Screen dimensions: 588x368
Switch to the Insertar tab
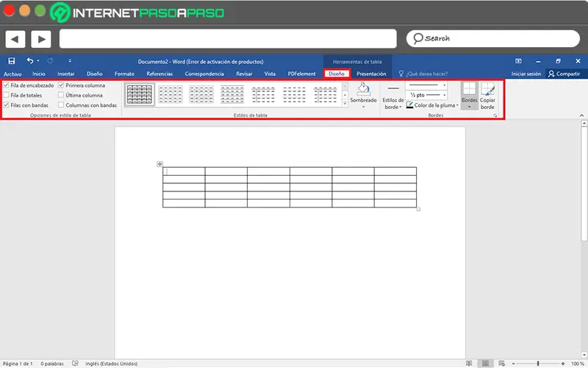66,74
